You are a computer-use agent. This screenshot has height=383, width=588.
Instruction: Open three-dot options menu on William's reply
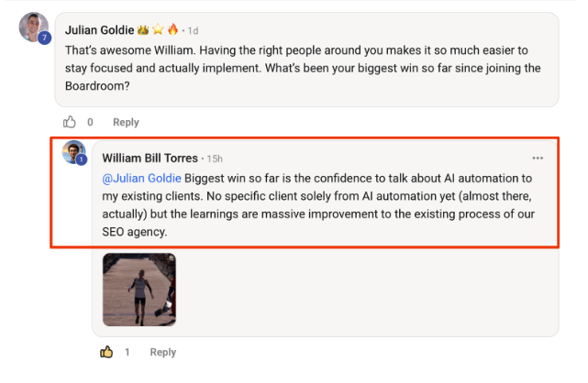pyautogui.click(x=538, y=158)
